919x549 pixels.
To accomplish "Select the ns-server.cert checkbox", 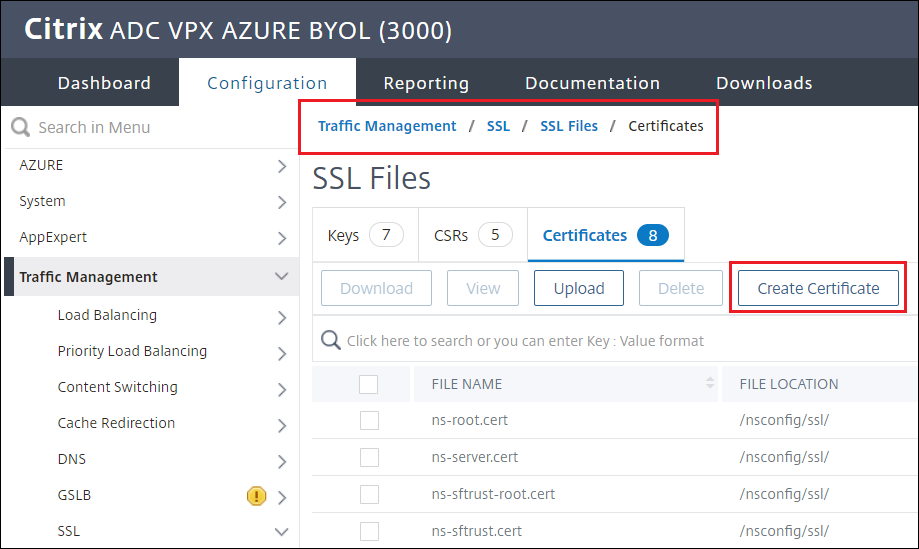I will point(369,457).
